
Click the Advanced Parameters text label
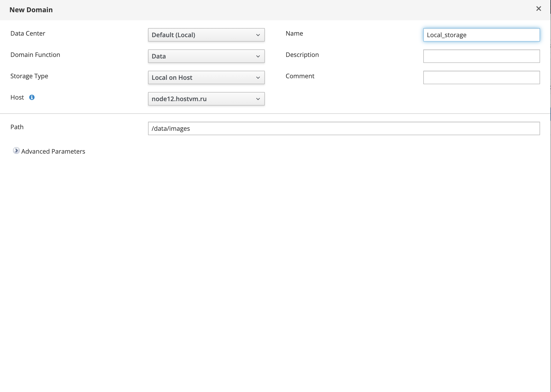click(53, 151)
